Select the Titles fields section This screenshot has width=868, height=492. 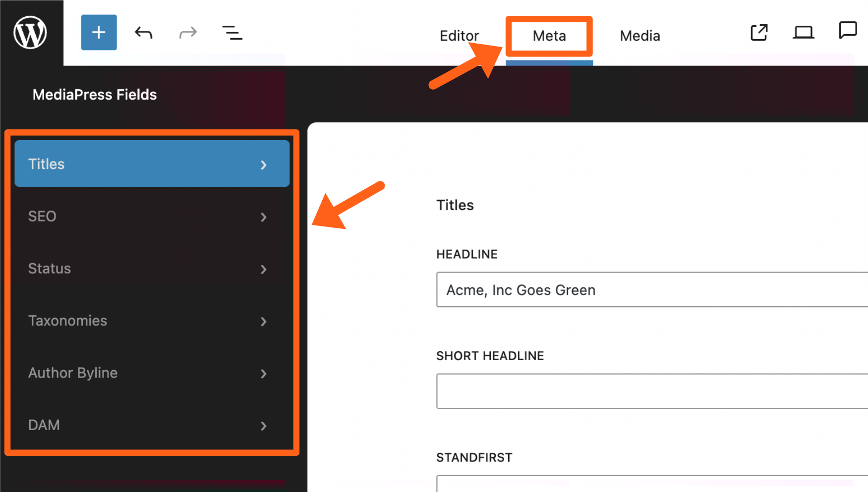pos(152,164)
